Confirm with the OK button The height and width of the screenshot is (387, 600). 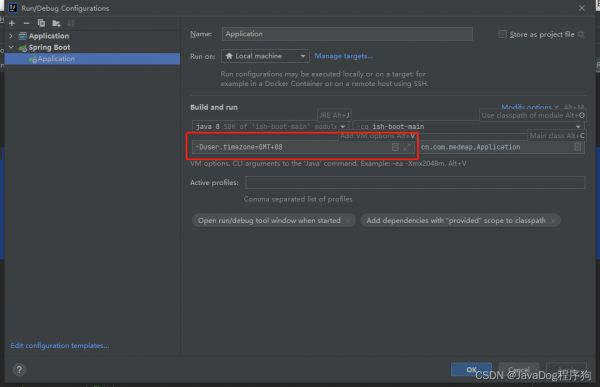click(471, 369)
